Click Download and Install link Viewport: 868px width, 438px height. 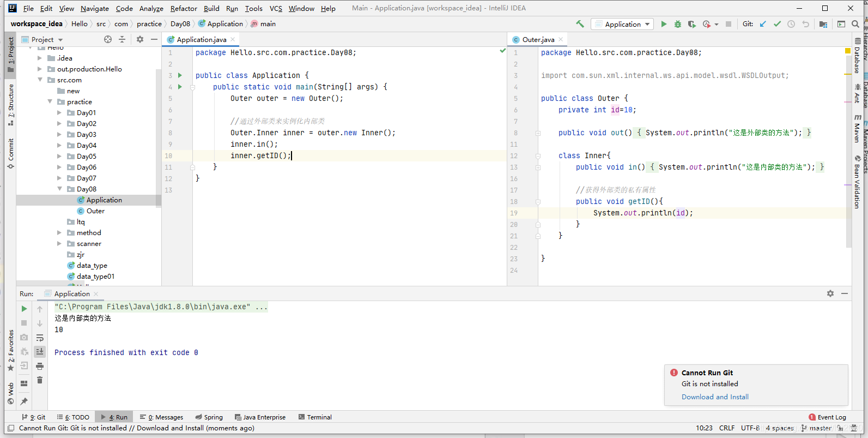715,397
